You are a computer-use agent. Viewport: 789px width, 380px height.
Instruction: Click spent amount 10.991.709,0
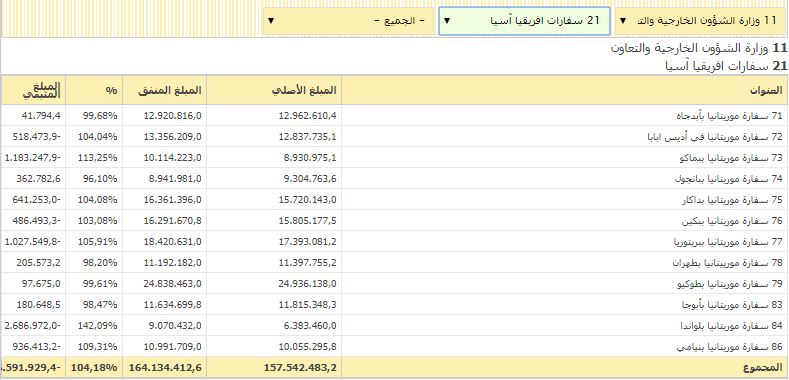click(173, 347)
